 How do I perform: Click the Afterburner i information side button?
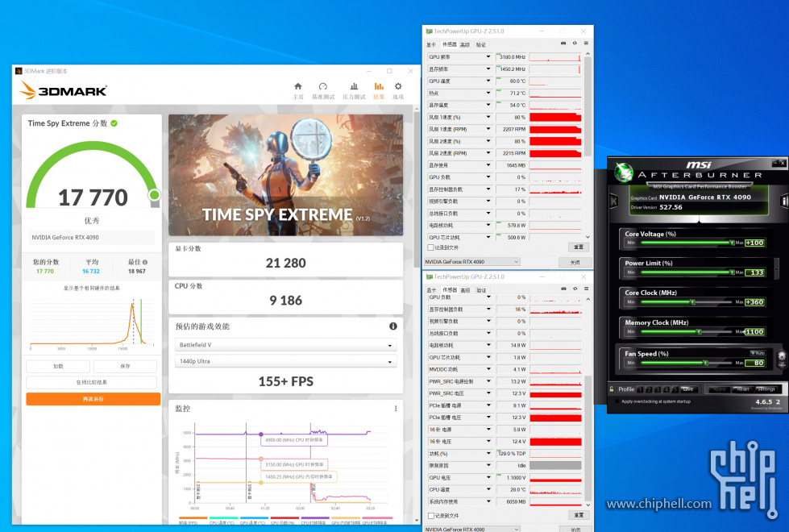[x=784, y=201]
